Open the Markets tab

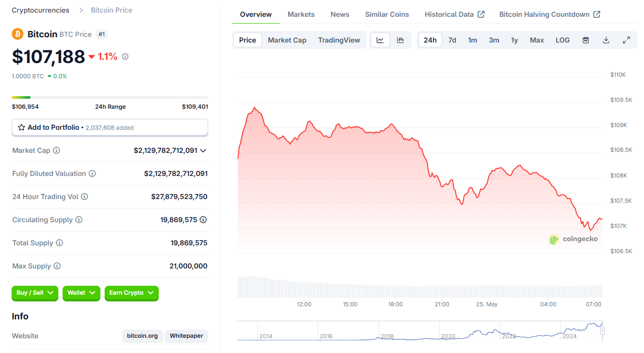[301, 14]
